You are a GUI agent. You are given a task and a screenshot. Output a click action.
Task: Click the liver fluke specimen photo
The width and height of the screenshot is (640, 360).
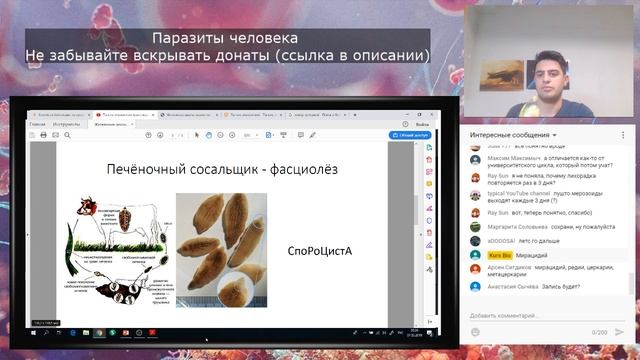point(222,250)
